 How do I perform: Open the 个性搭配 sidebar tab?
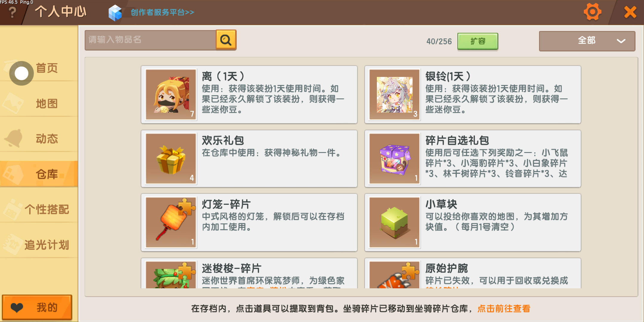tap(39, 209)
